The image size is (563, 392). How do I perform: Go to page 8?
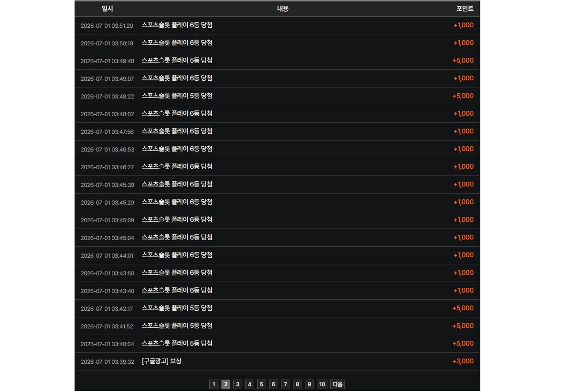297,384
